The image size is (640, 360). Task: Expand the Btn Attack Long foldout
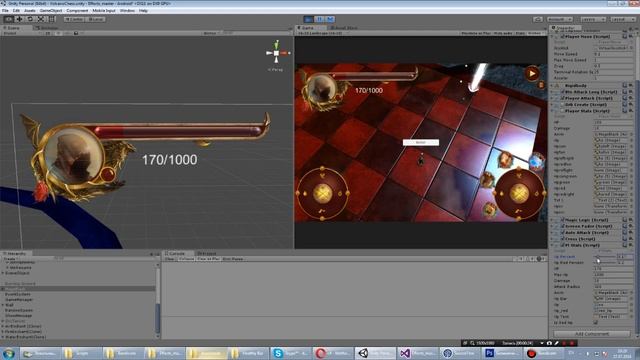pyautogui.click(x=552, y=92)
